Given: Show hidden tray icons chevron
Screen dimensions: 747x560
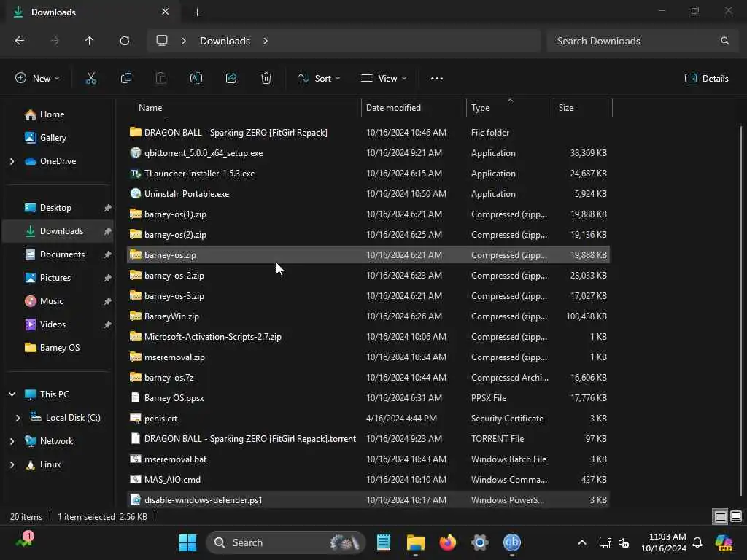Looking at the screenshot, I should pyautogui.click(x=581, y=542).
